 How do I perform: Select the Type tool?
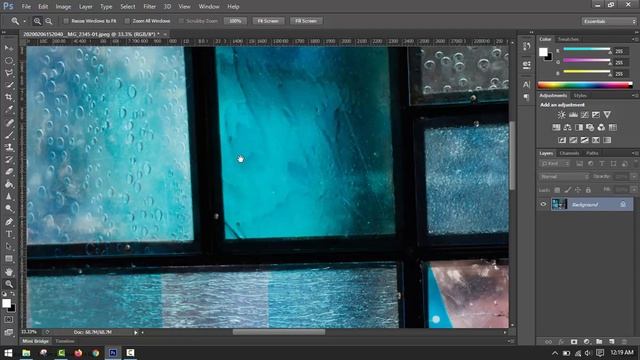9,234
